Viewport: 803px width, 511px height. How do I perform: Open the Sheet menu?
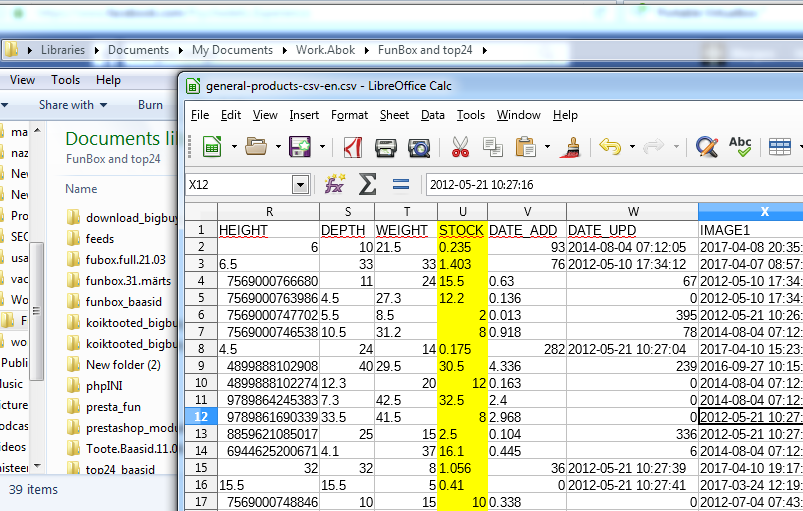394,115
